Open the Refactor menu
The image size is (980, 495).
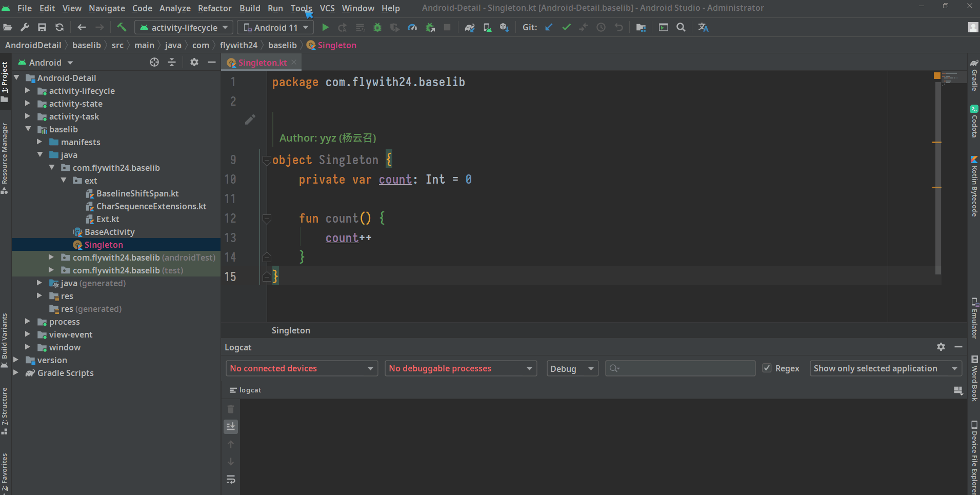(x=214, y=8)
